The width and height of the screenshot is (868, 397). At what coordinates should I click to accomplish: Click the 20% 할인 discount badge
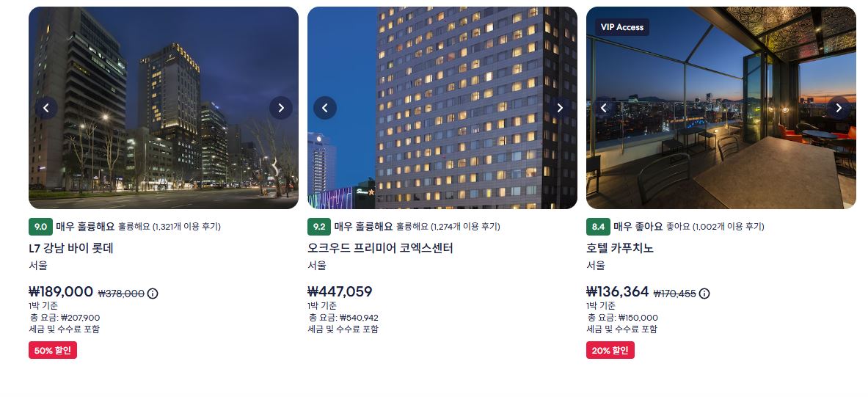(x=610, y=351)
